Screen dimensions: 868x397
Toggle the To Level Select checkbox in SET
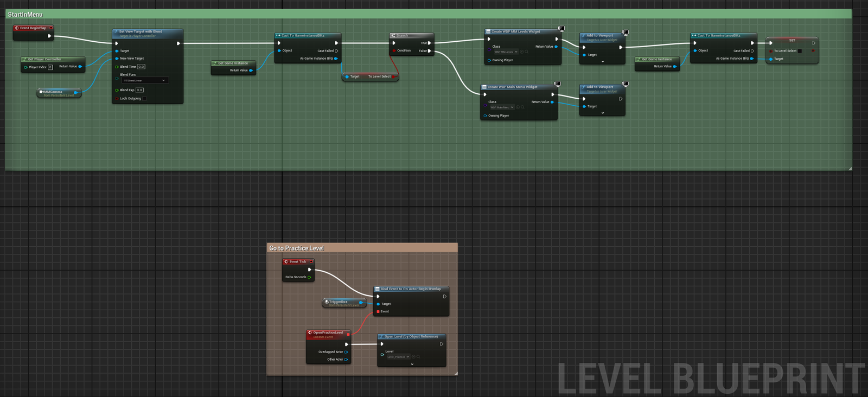(800, 51)
